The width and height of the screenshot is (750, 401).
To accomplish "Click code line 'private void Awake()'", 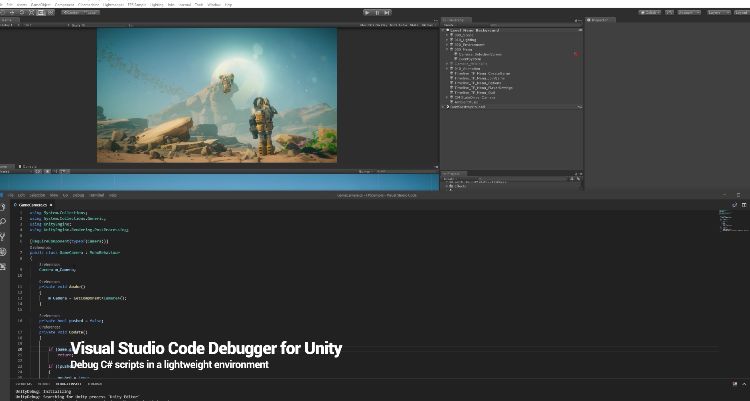I will pyautogui.click(x=62, y=287).
